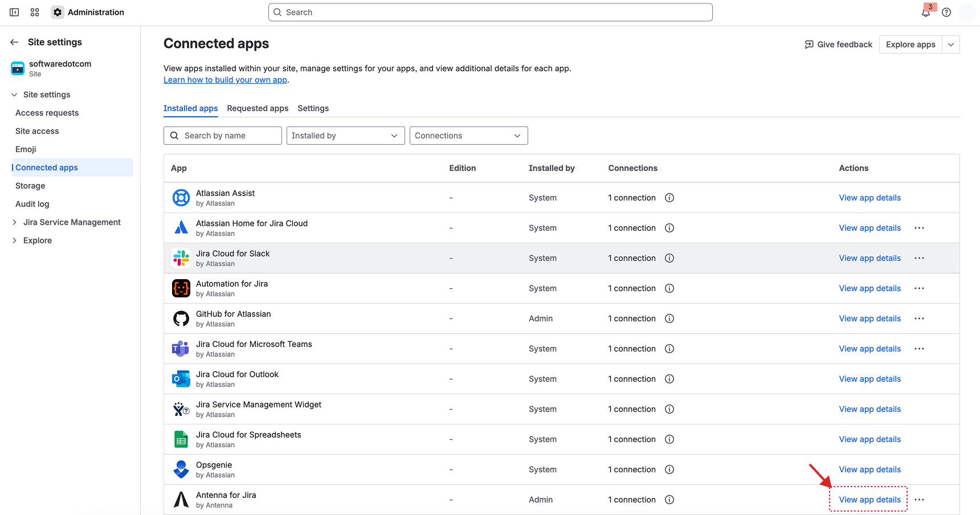Expand Jira Service Management in sidebar
980x515 pixels.
[14, 222]
